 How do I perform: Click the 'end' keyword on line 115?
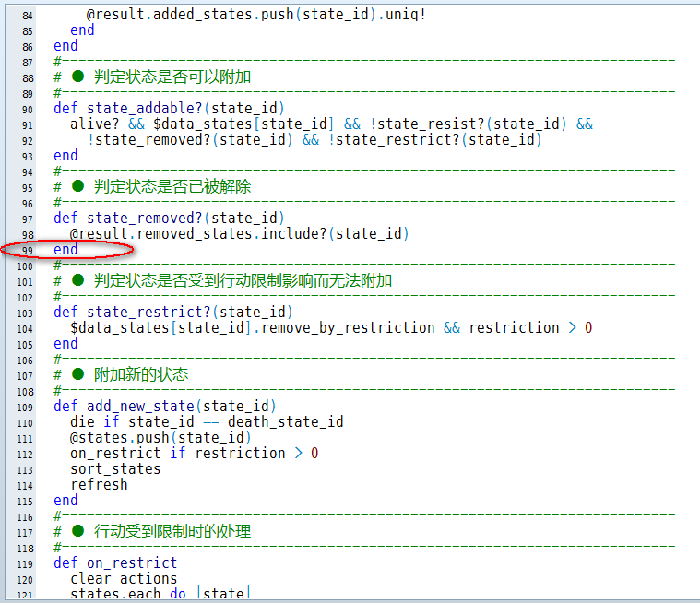pyautogui.click(x=65, y=501)
